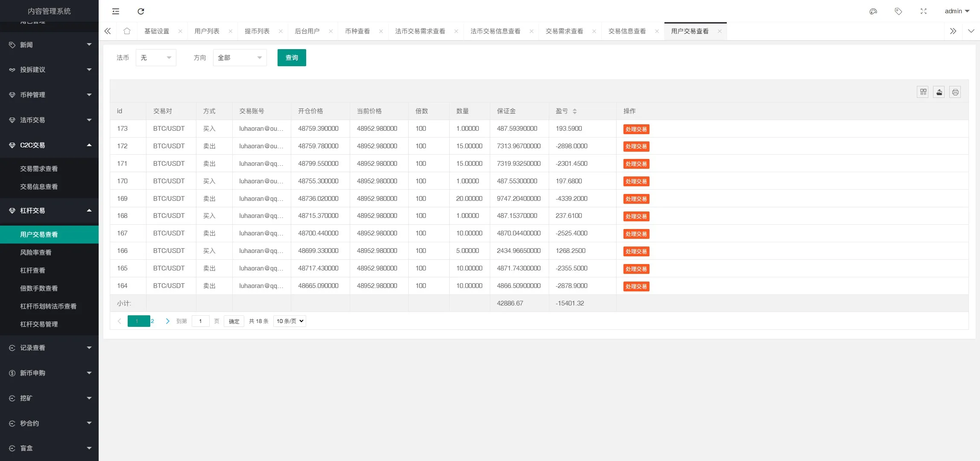Close the 币种查看 tab

(381, 31)
